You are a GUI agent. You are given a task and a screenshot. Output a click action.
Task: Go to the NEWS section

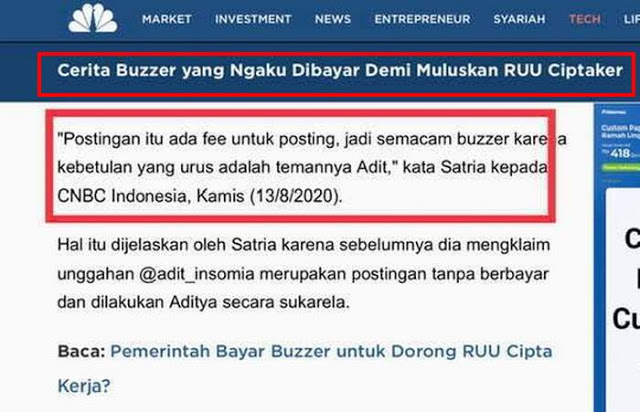[x=333, y=19]
